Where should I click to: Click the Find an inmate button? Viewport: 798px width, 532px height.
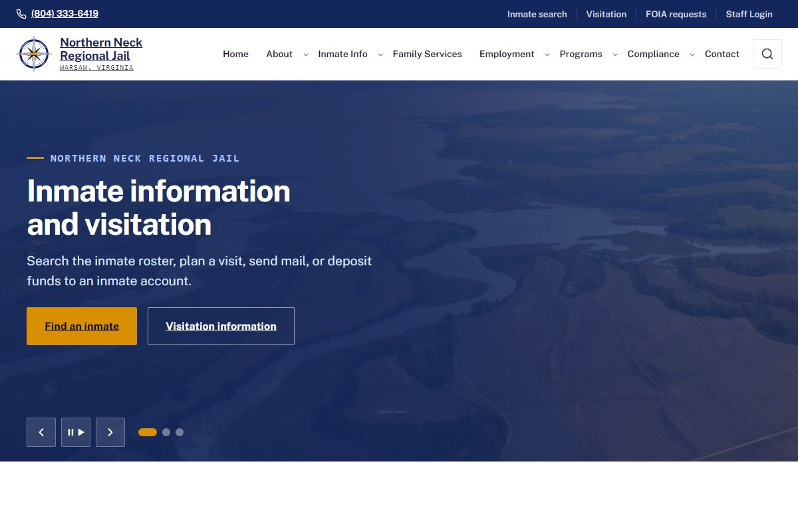click(x=82, y=326)
